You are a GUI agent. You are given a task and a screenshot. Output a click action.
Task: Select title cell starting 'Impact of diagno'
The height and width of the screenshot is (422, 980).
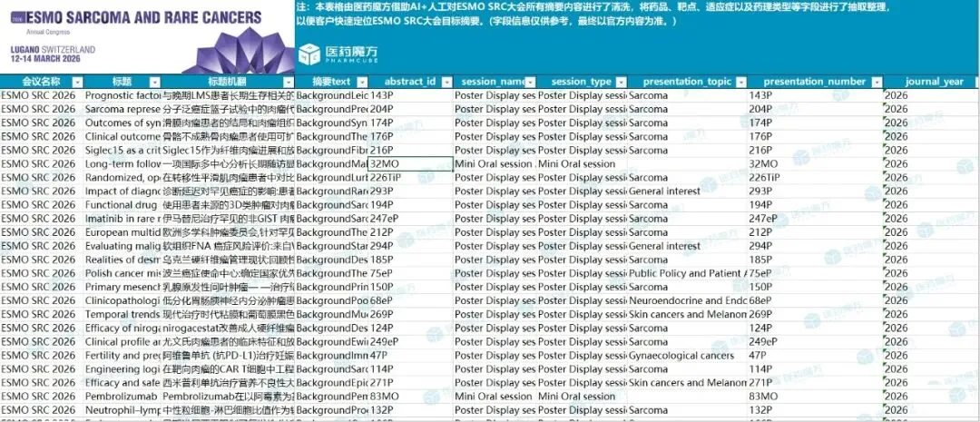pos(122,191)
